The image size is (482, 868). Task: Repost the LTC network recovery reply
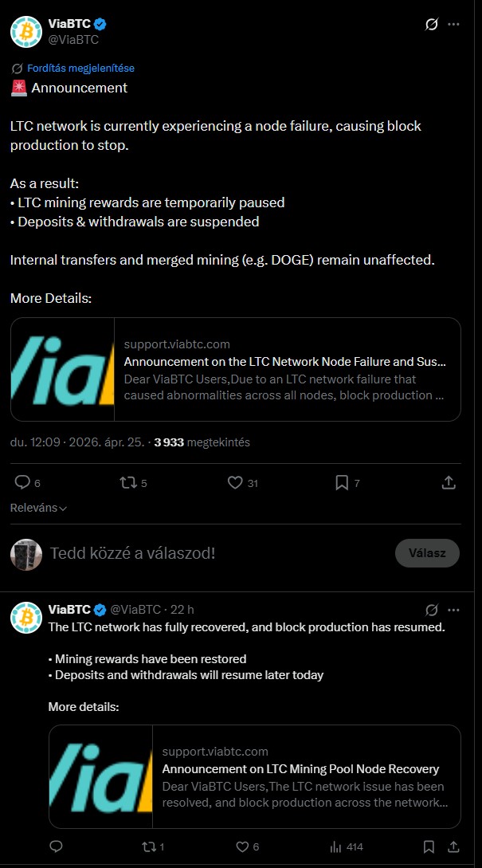coord(146,846)
